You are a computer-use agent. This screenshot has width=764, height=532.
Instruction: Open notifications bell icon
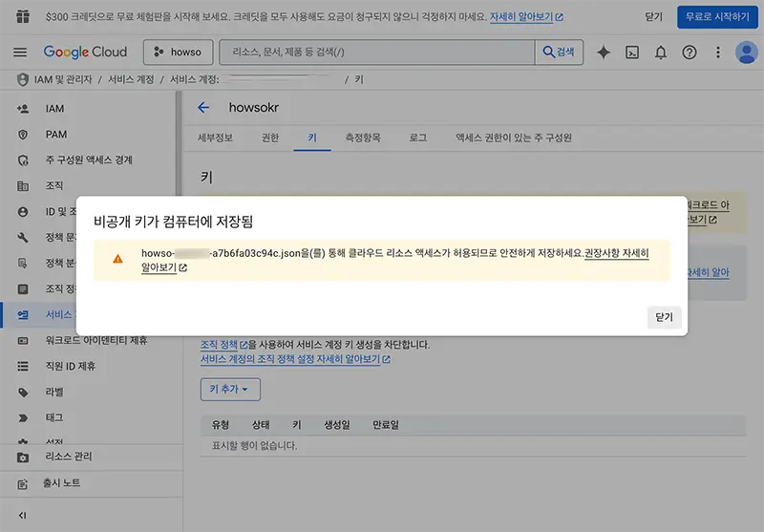[661, 53]
